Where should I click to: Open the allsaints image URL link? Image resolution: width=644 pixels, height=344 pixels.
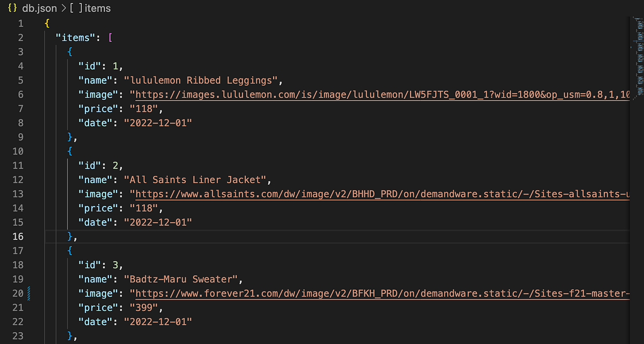pos(382,194)
